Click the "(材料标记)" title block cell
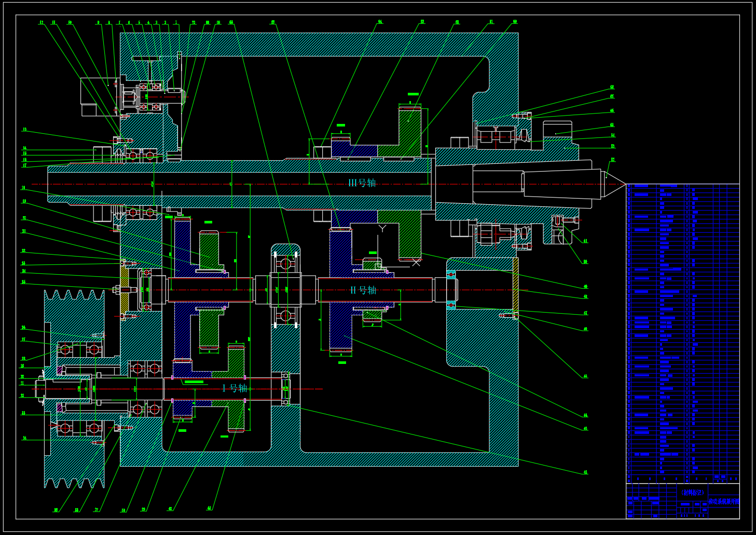 (692, 492)
